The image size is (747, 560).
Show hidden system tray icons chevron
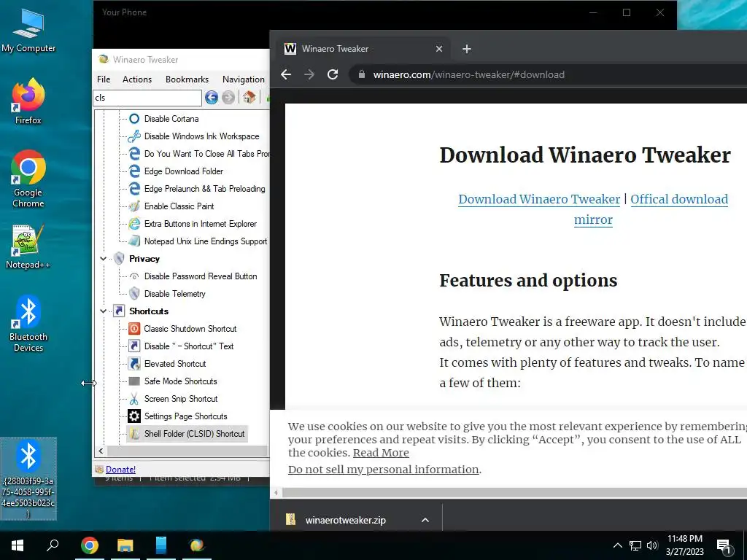[617, 545]
